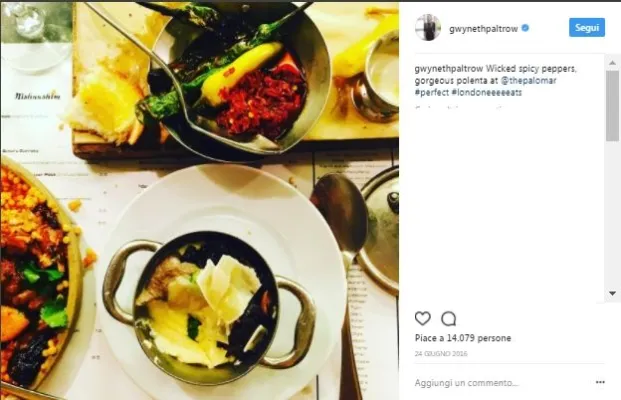Click the caption text Wicked spicy peppers
Image resolution: width=621 pixels, height=400 pixels.
click(x=531, y=69)
